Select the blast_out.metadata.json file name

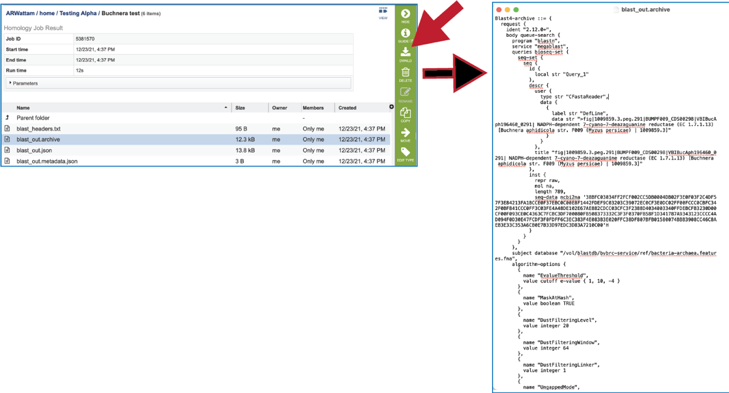pyautogui.click(x=47, y=161)
